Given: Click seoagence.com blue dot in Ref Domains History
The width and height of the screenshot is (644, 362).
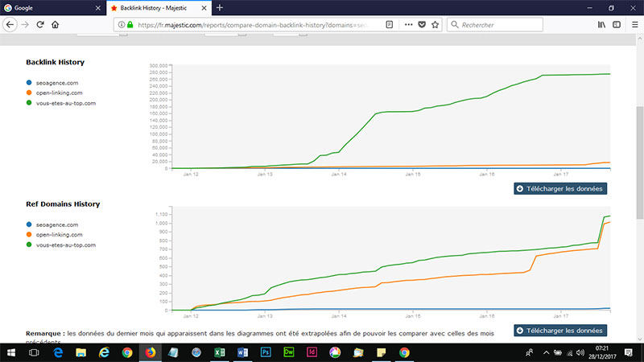Looking at the screenshot, I should click(x=29, y=224).
